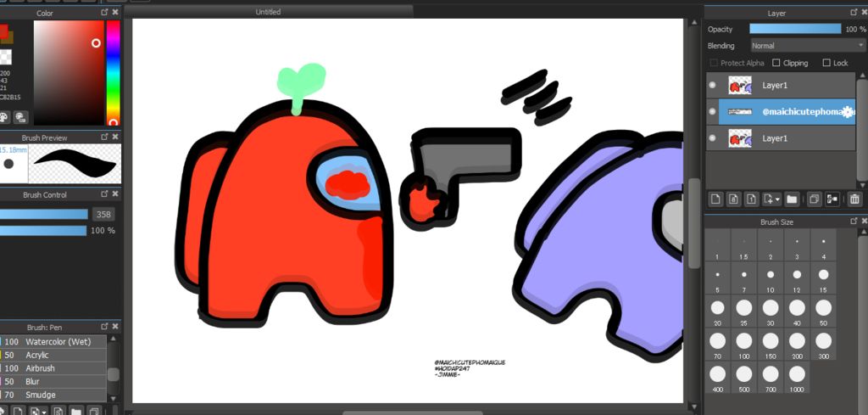Duplicate brush icon below the brush list

pos(94,411)
